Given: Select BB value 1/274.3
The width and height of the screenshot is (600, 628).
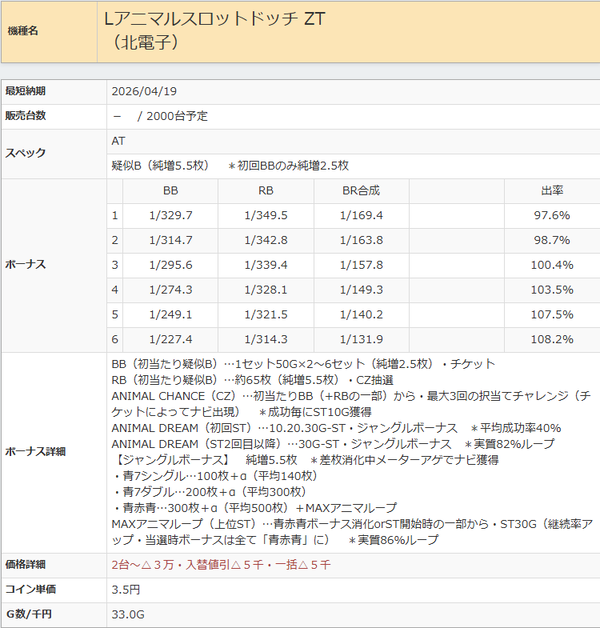Looking at the screenshot, I should [x=171, y=290].
